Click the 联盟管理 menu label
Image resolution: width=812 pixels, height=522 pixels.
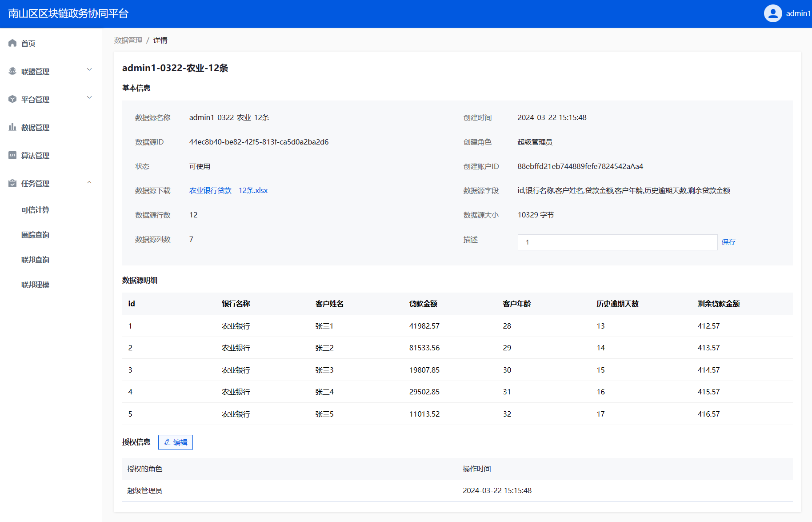[35, 72]
